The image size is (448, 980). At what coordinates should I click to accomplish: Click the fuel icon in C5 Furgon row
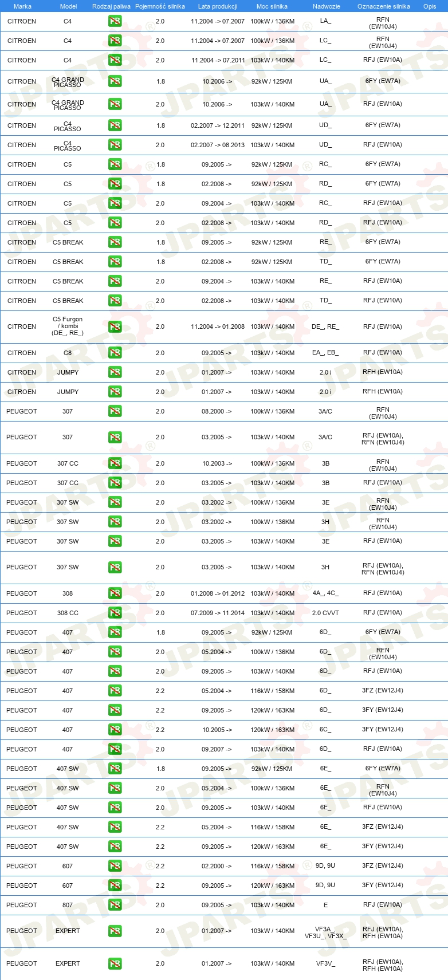(115, 326)
